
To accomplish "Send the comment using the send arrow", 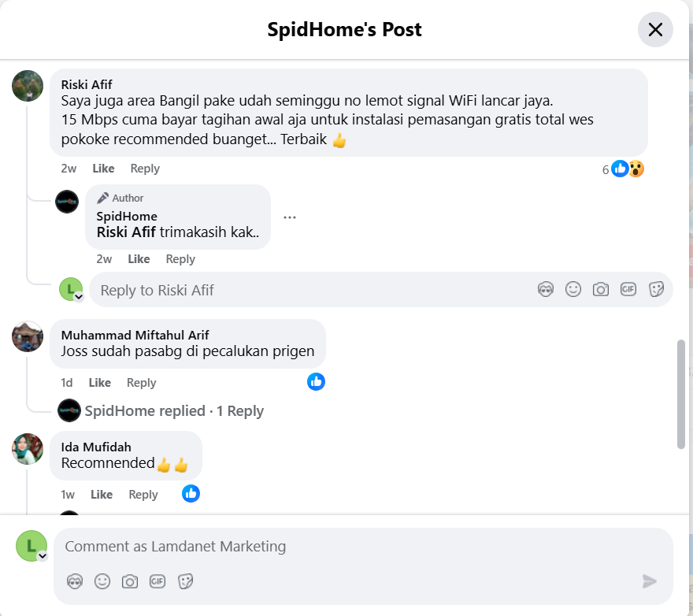I will 649,581.
